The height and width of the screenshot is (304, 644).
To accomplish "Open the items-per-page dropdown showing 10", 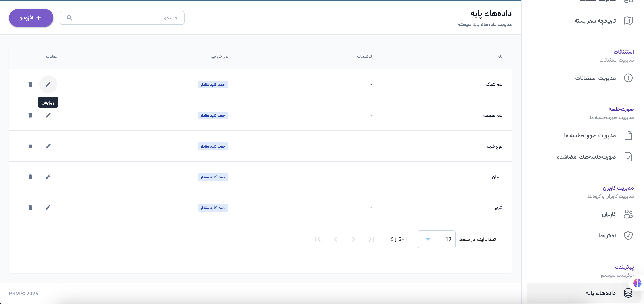I will tap(436, 239).
